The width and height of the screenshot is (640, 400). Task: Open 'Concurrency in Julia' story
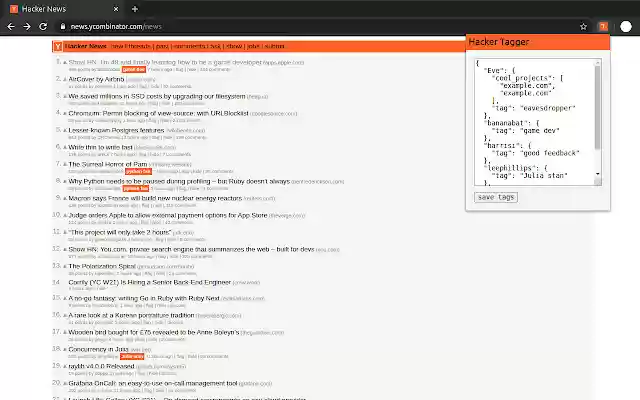click(98, 349)
